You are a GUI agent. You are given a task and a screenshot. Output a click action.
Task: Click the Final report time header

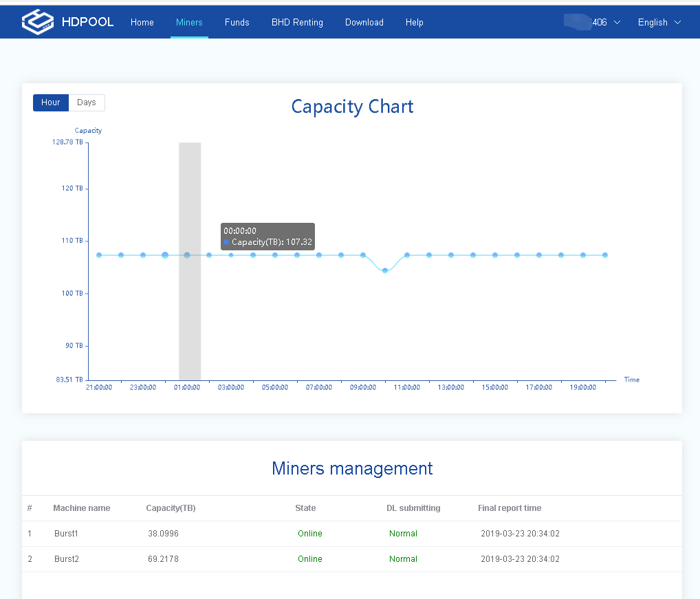[x=510, y=508]
